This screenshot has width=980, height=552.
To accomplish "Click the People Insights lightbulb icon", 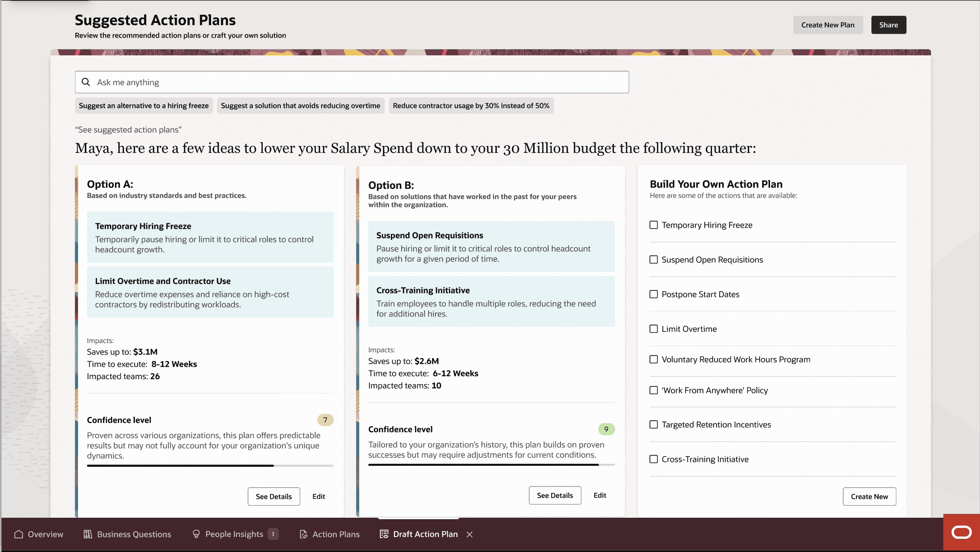I will [196, 534].
